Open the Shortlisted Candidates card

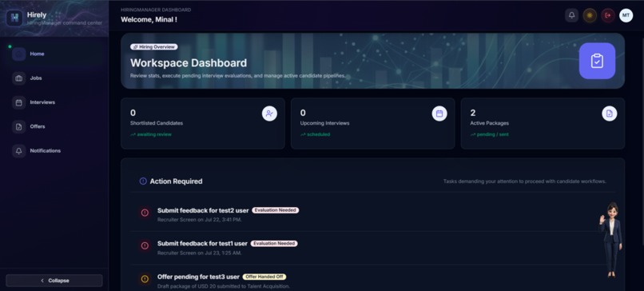click(203, 123)
